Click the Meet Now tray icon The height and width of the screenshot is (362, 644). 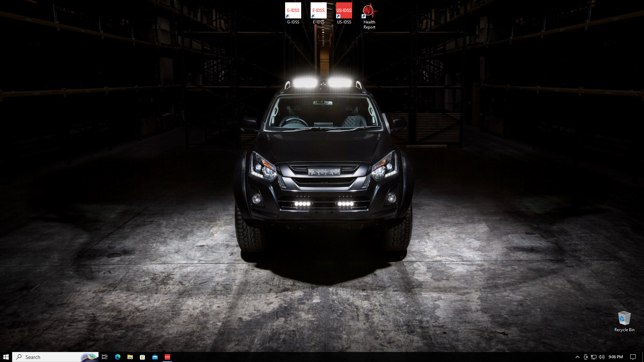[586, 357]
